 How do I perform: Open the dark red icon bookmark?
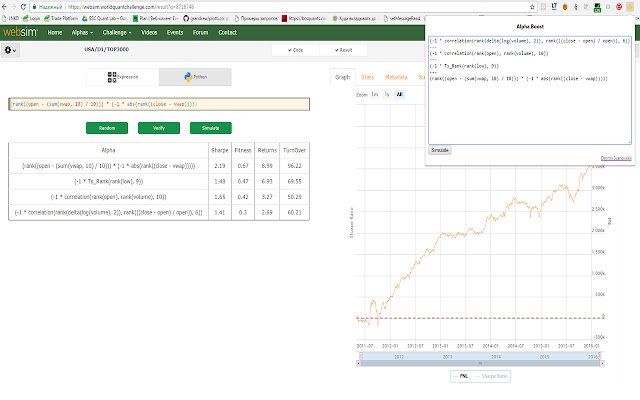304,18
